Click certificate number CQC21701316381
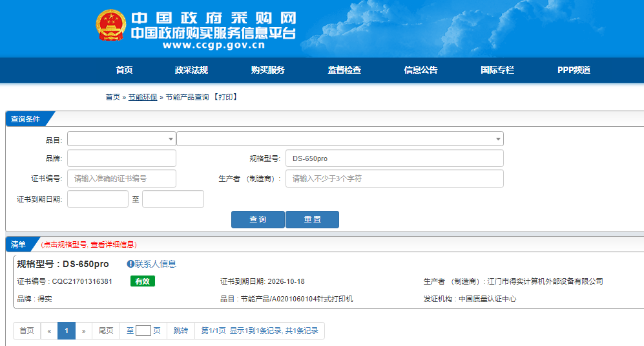 pyautogui.click(x=82, y=281)
